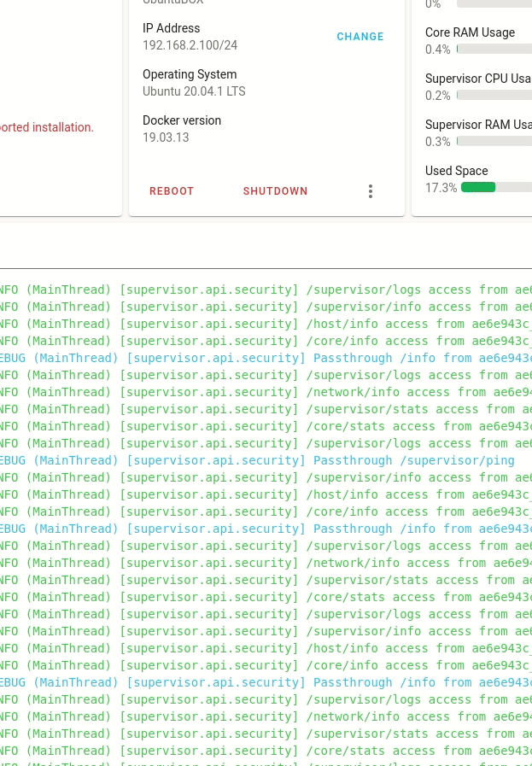Select the IP address 192.168.2.100/24 text

click(x=190, y=45)
